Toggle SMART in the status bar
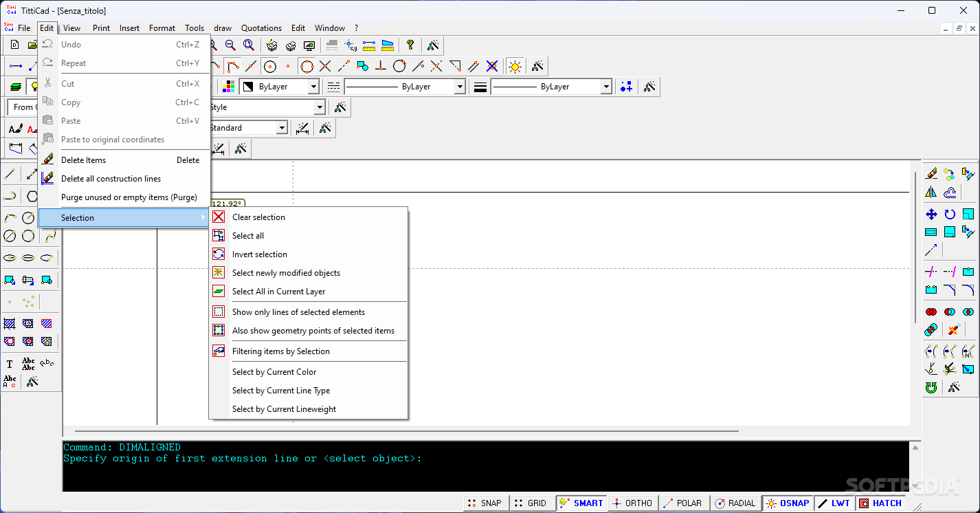The image size is (980, 513). pyautogui.click(x=581, y=503)
